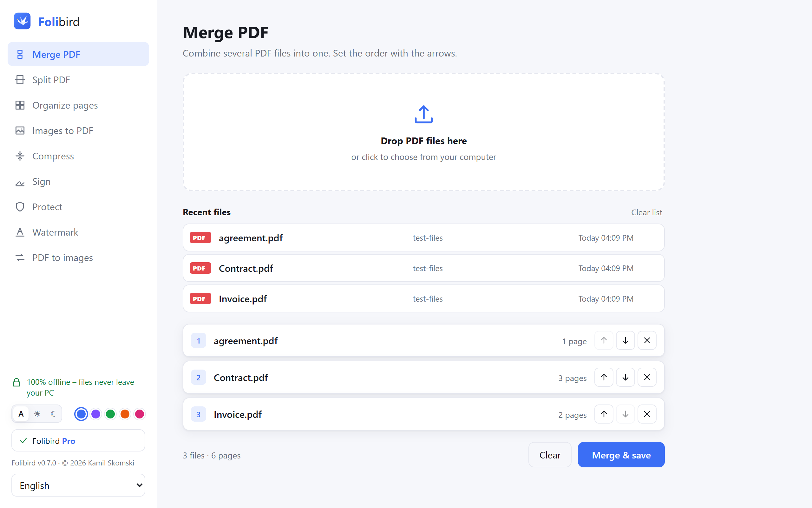The image size is (812, 508).
Task: Move Invoice.pdf up in merge order
Action: 604,414
